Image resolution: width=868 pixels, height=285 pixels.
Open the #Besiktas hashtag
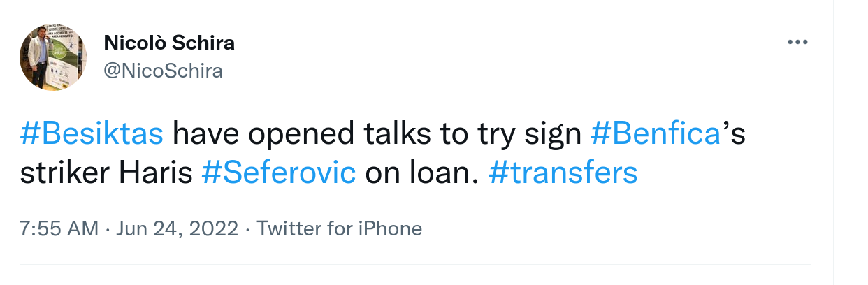coord(92,133)
